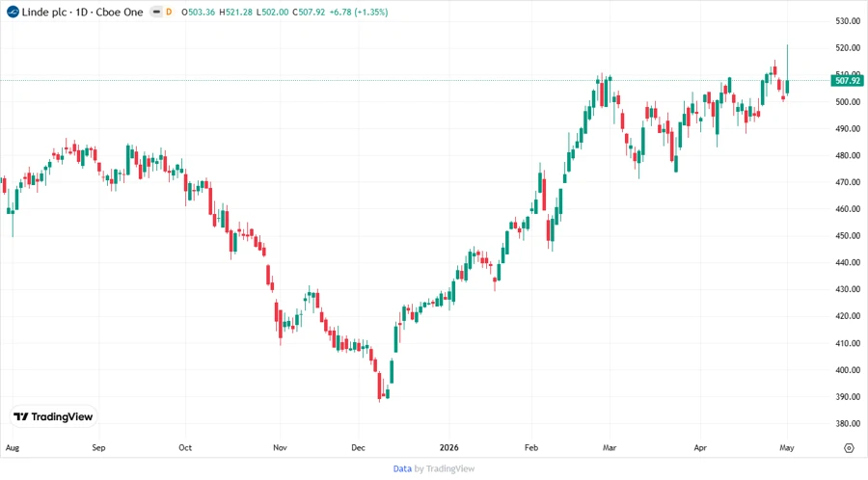Viewport: 868px width, 480px height.
Task: Click the Sep label on time axis
Action: (x=98, y=447)
